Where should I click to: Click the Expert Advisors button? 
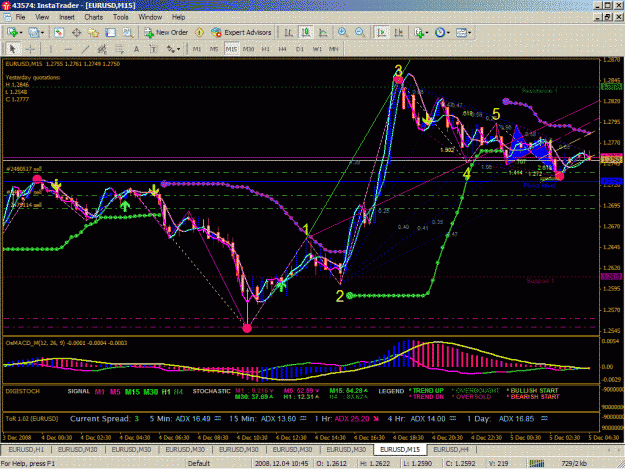[x=242, y=33]
